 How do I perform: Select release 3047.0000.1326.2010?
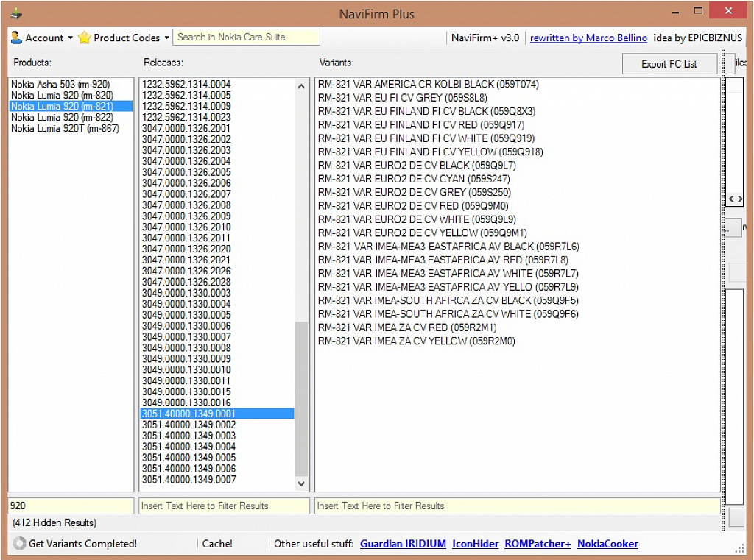coord(217,227)
